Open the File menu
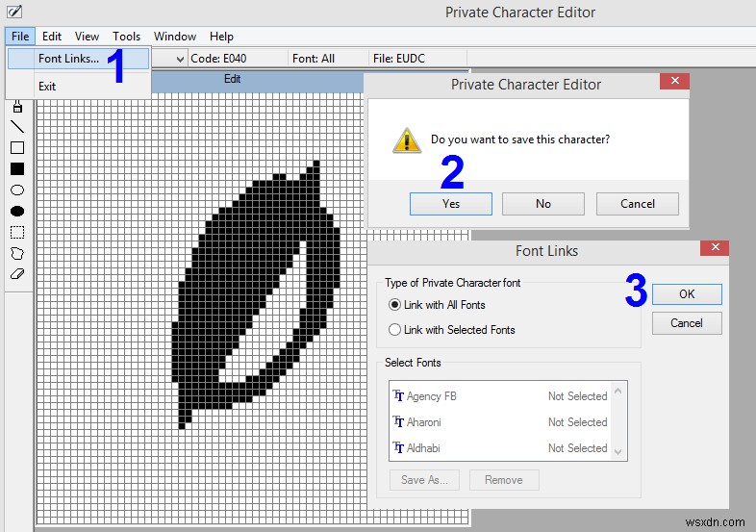Viewport: 756px width, 532px height. 20,37
